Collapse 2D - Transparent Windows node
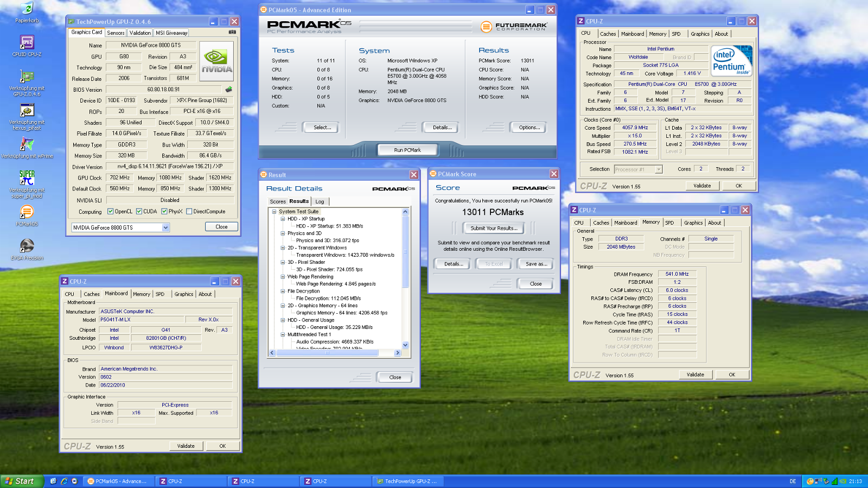Image resolution: width=868 pixels, height=488 pixels. click(283, 248)
